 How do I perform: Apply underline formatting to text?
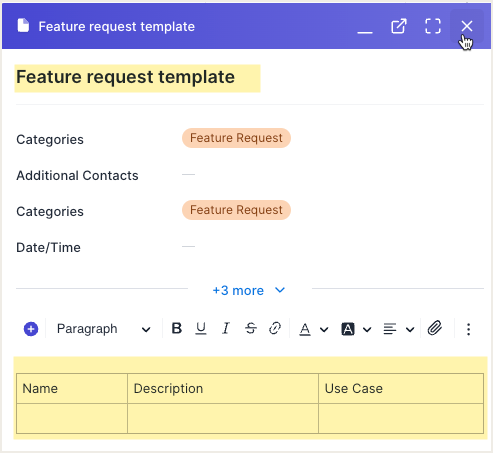pyautogui.click(x=201, y=329)
